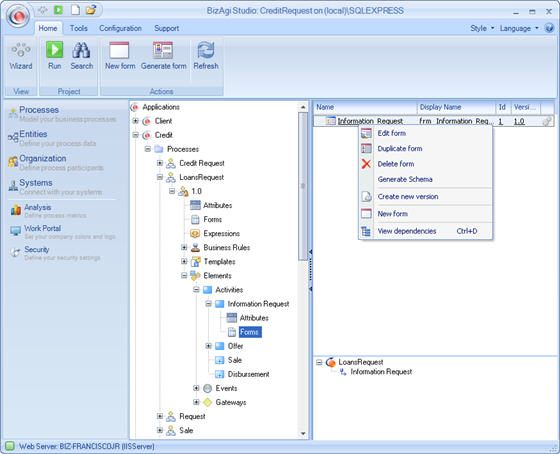Open the Wizard view
Image resolution: width=560 pixels, height=454 pixels.
click(x=21, y=56)
